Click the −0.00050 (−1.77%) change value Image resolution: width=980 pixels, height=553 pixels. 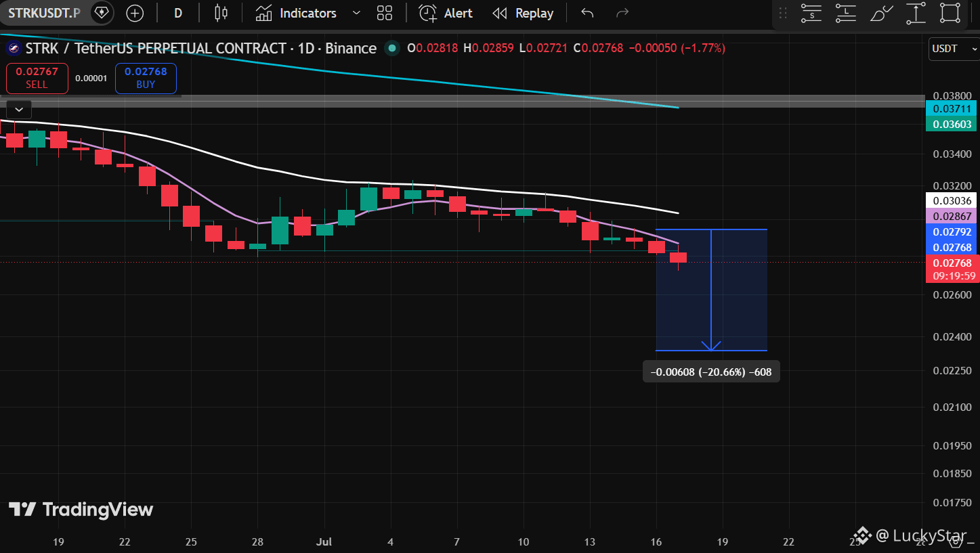pos(677,48)
